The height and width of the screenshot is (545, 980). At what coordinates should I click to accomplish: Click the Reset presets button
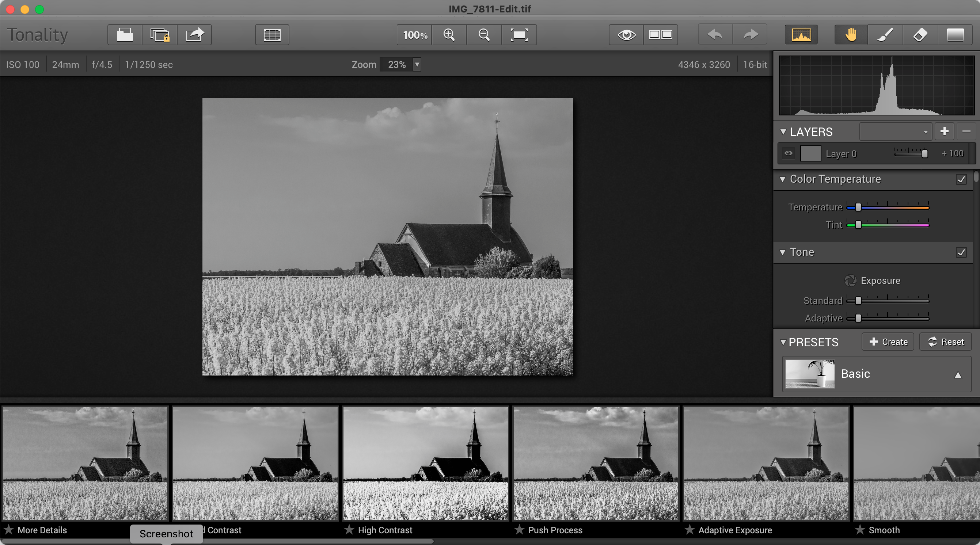[945, 342]
